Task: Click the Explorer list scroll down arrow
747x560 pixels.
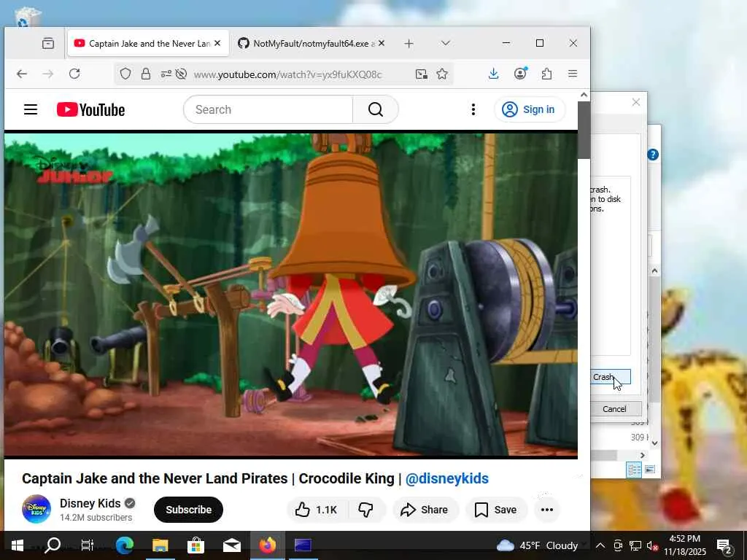Action: 654,443
